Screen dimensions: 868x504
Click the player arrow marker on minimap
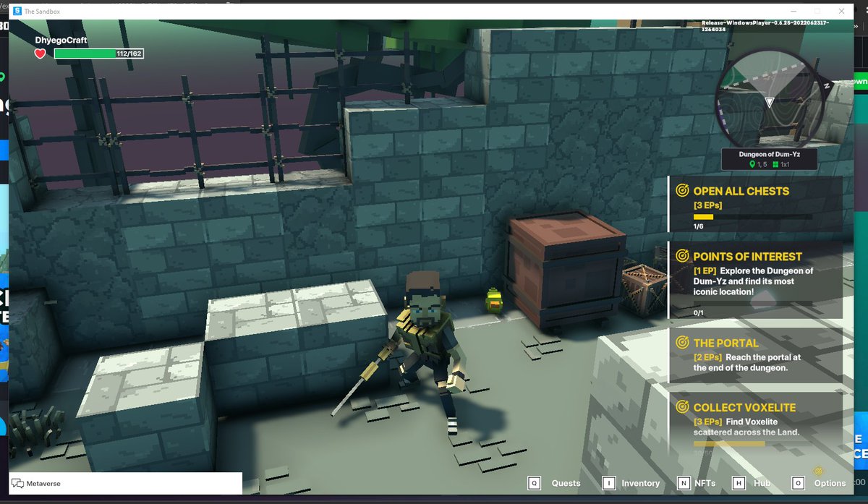770,102
